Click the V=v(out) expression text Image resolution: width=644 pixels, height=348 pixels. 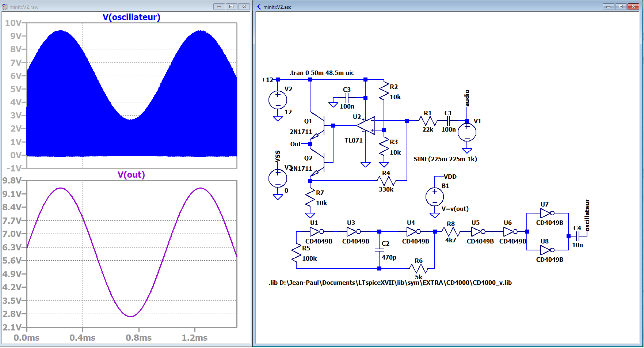pos(455,209)
